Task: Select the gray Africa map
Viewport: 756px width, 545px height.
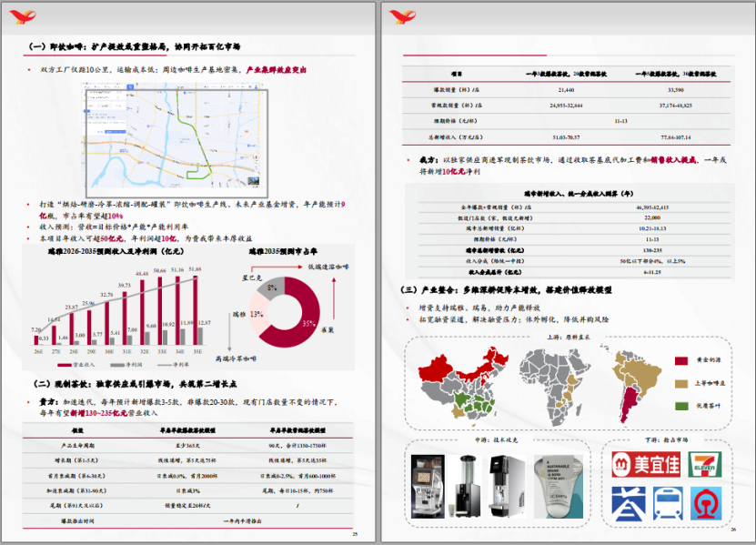Action: pos(554,387)
